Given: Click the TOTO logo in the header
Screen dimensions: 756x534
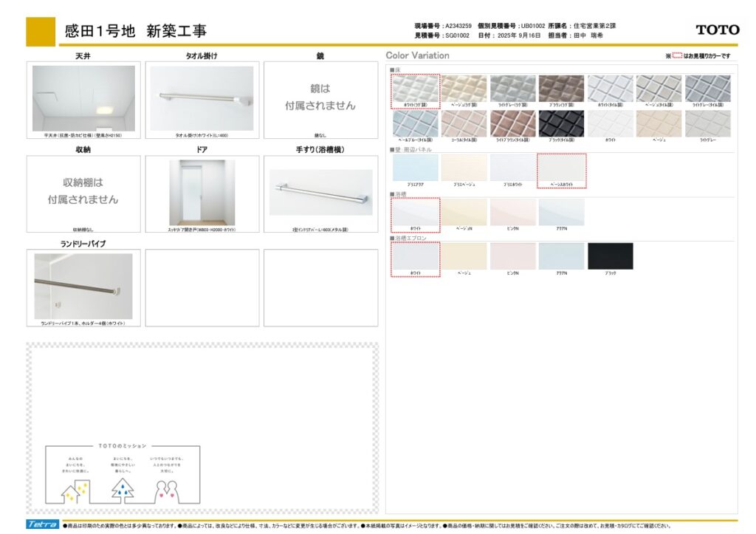Looking at the screenshot, I should [717, 30].
